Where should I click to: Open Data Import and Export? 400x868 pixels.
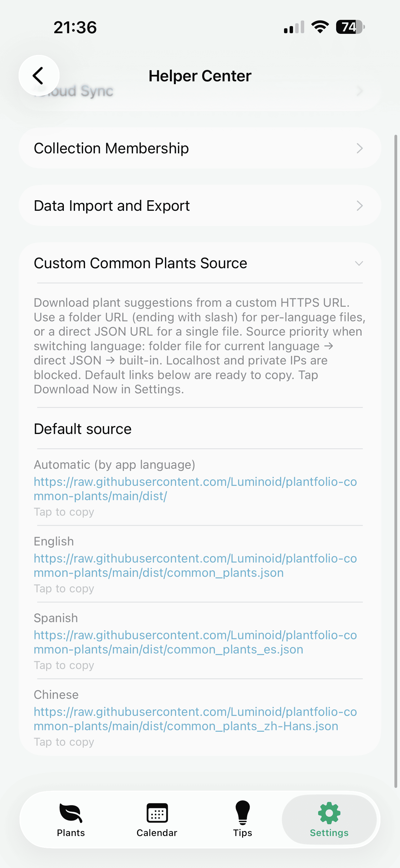(x=200, y=205)
